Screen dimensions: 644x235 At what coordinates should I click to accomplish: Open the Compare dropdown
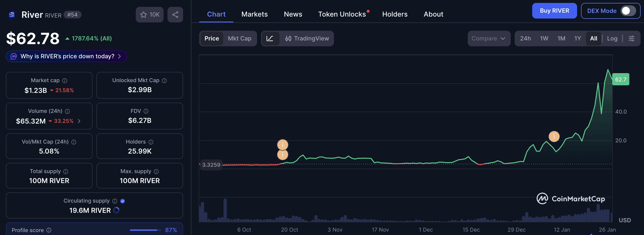tap(489, 39)
